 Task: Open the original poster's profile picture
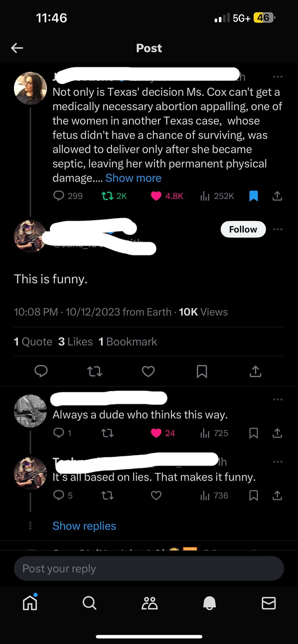tap(30, 88)
